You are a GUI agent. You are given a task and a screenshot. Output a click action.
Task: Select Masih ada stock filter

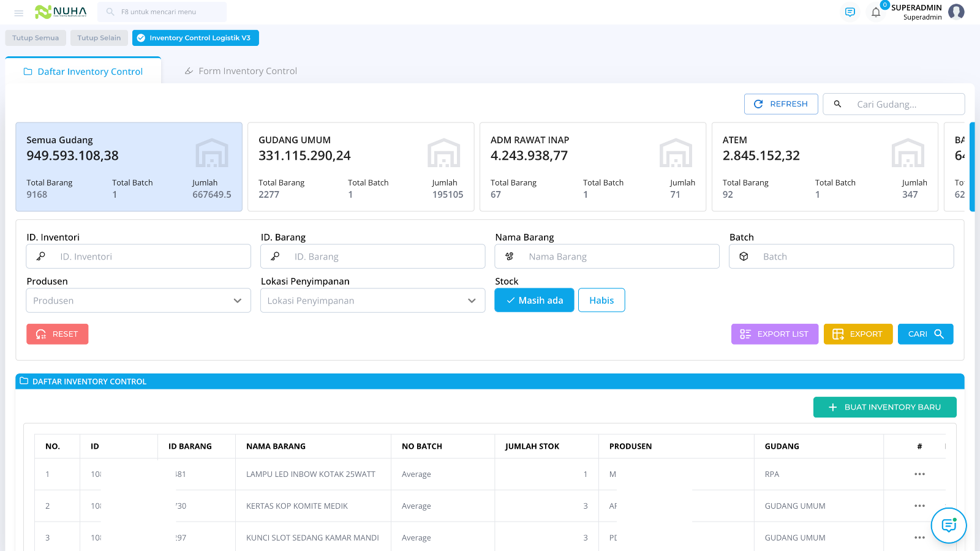[534, 300]
